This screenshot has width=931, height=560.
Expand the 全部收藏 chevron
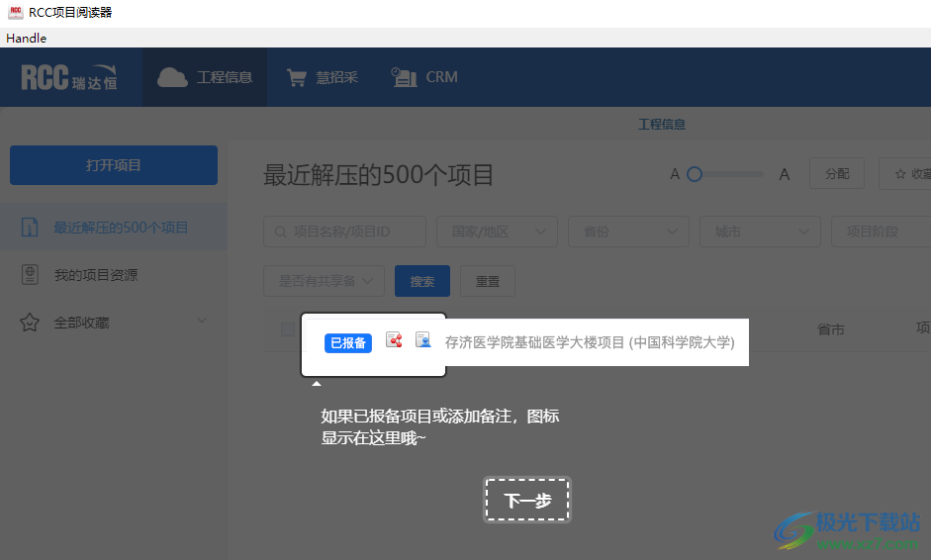202,321
